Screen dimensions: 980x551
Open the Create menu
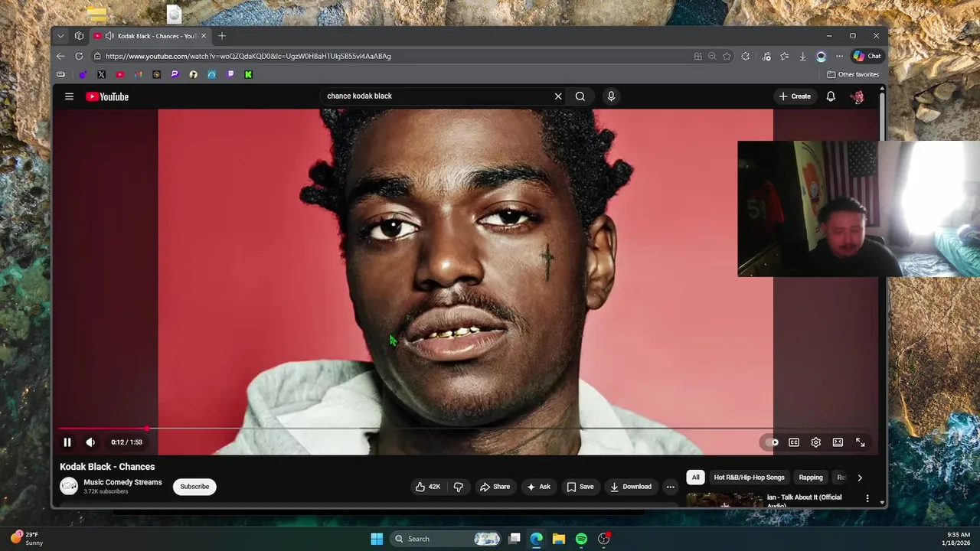coord(795,96)
